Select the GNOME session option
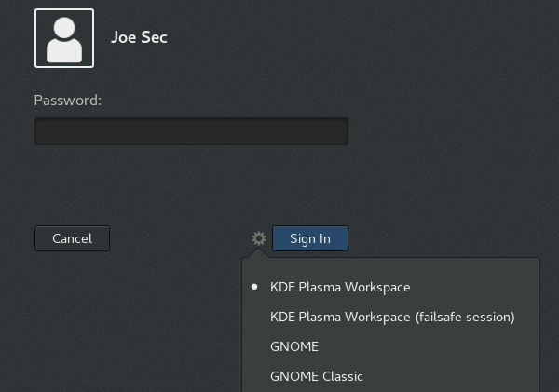Screen dimensions: 559x392 pos(294,346)
